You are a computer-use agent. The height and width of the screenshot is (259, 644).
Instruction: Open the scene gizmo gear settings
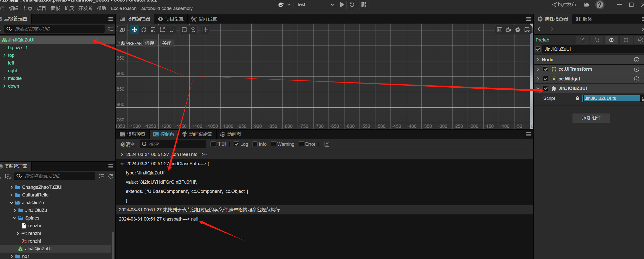518,30
